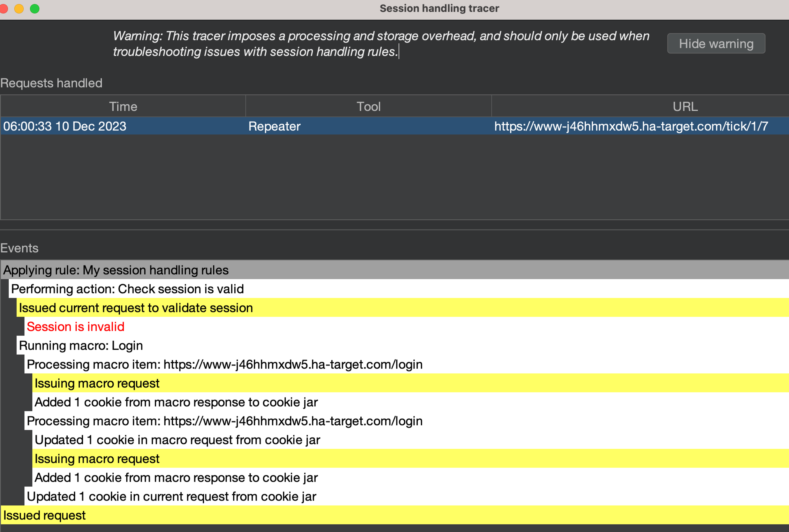
Task: Click 'Updated 1 cookie in current request' event
Action: [171, 496]
